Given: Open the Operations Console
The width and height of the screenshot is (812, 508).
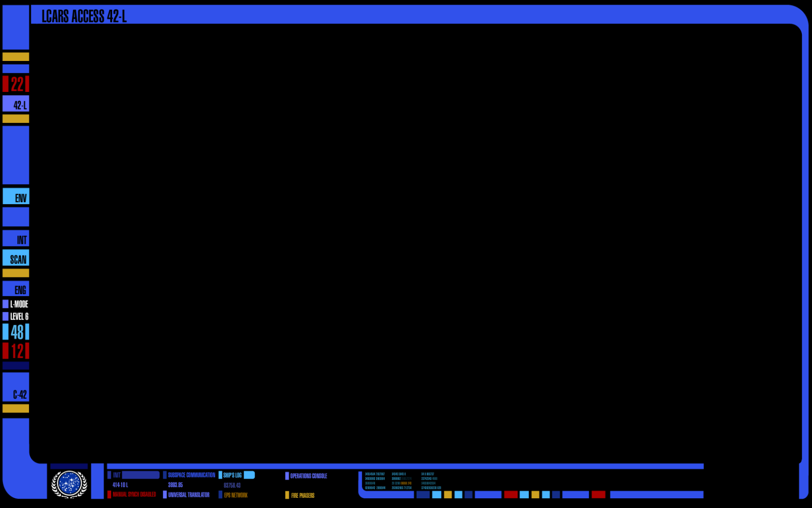Looking at the screenshot, I should tap(308, 476).
